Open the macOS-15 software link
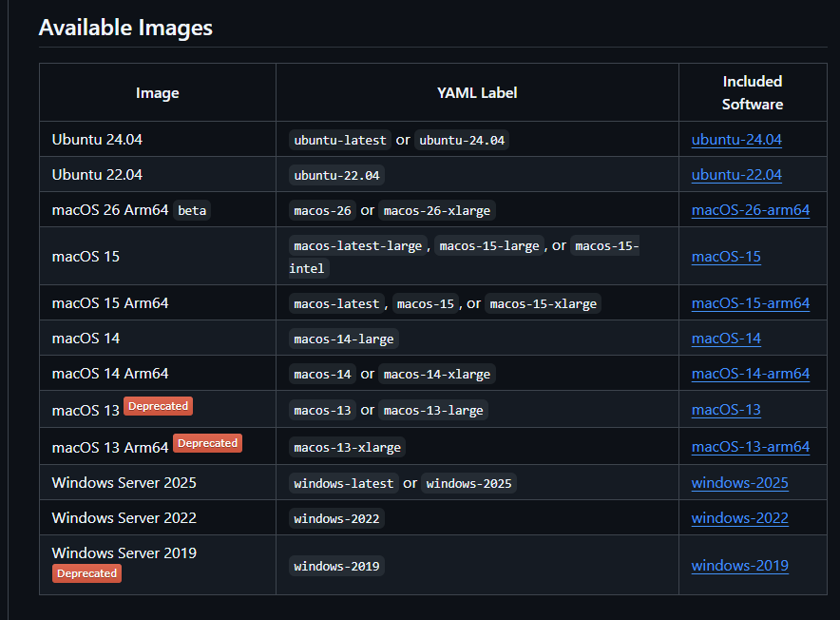This screenshot has width=840, height=620. pyautogui.click(x=726, y=257)
